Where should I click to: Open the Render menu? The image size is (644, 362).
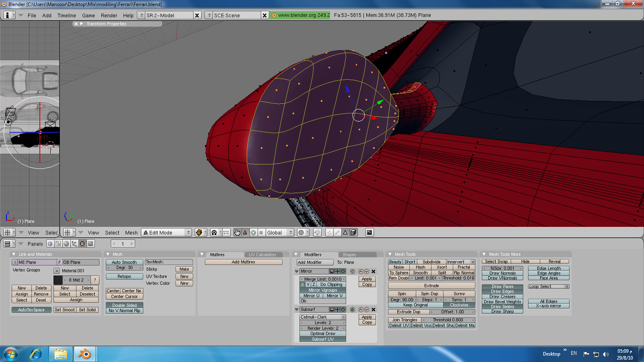[109, 15]
